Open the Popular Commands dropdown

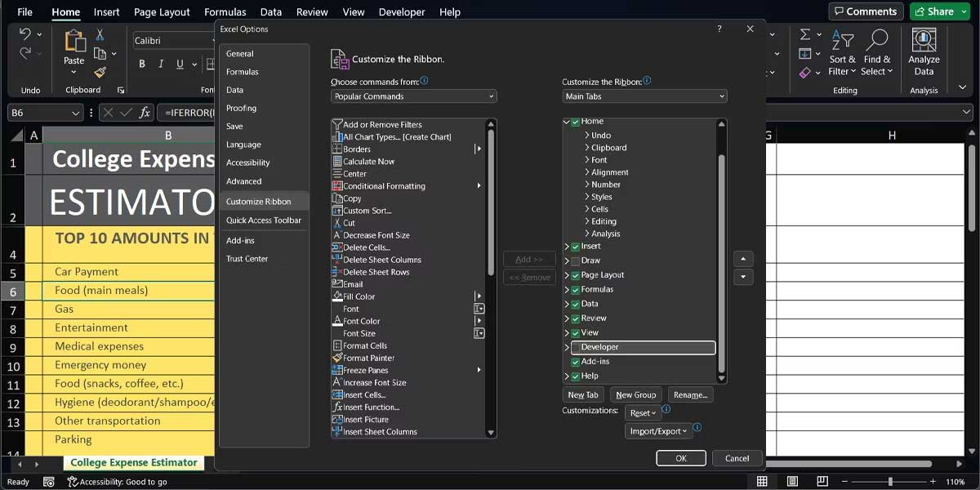(412, 96)
